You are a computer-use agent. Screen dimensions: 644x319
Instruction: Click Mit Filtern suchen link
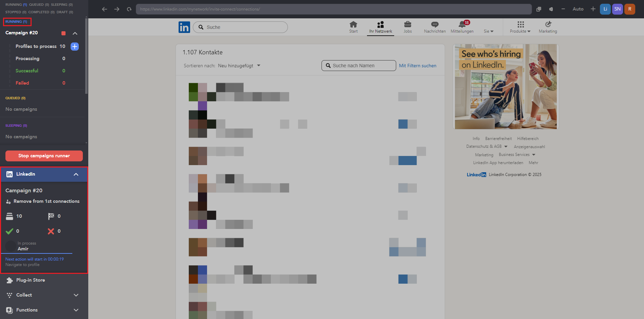tap(418, 66)
